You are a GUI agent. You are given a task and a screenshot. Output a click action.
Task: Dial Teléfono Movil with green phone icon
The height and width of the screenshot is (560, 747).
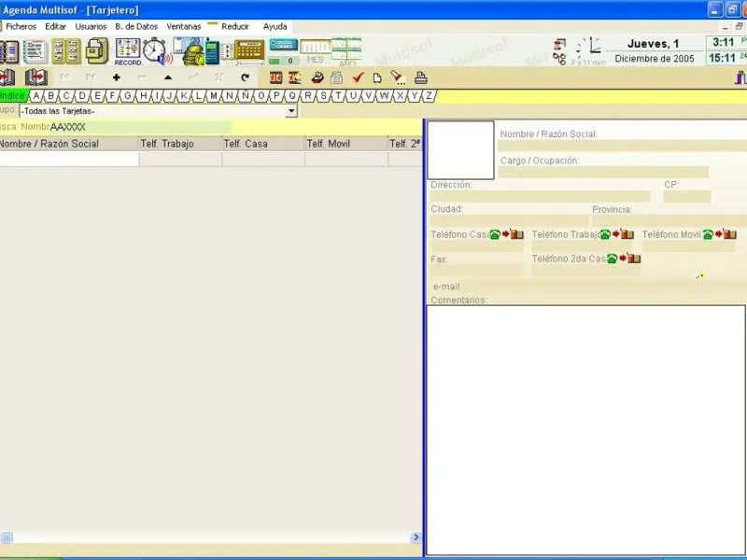click(x=708, y=234)
